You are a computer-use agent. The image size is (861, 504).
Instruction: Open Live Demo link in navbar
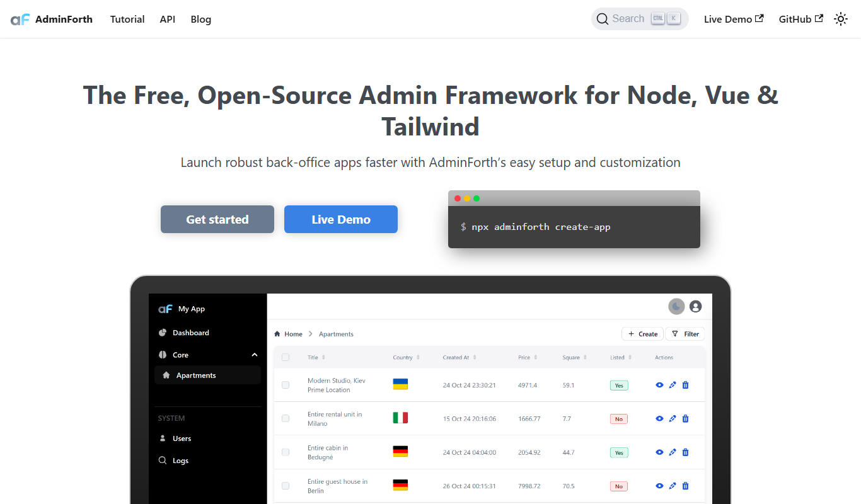click(734, 19)
